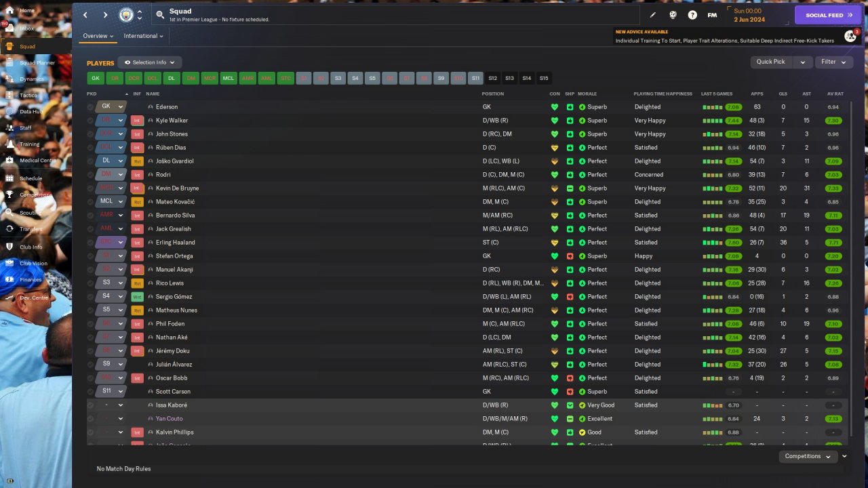This screenshot has width=868, height=488.
Task: Open the staff advice icon with badge
Action: click(x=850, y=36)
